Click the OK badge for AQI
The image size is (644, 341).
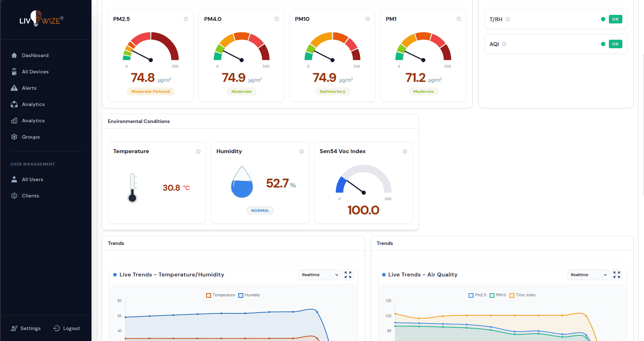(x=616, y=44)
